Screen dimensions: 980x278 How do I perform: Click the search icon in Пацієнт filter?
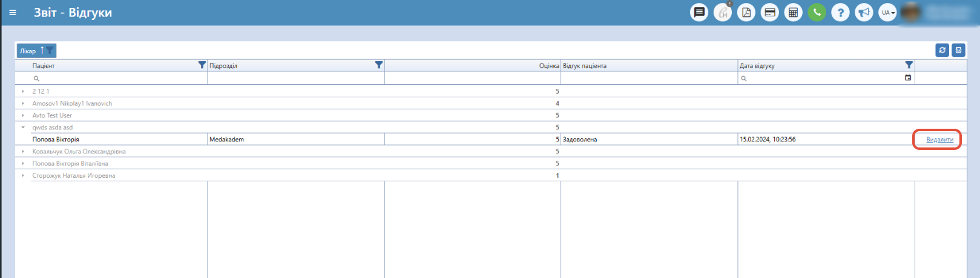point(36,79)
